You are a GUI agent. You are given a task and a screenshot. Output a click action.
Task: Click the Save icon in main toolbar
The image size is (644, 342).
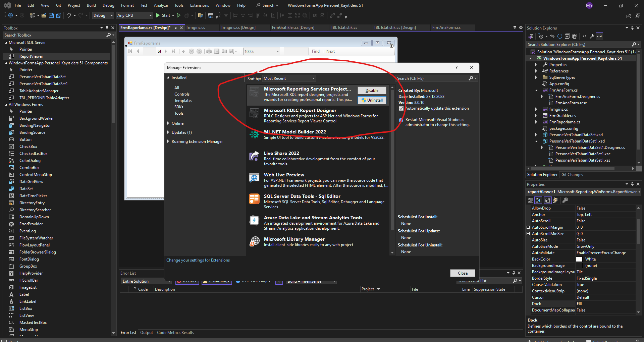coord(51,15)
